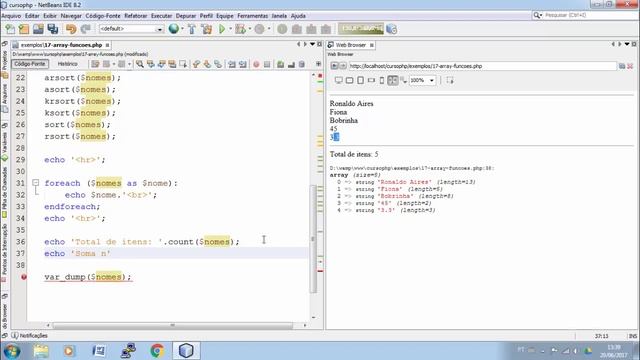Open the Executar menu

[x=162, y=16]
